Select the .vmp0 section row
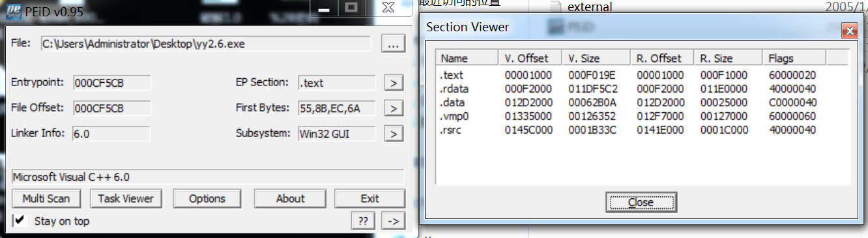The width and height of the screenshot is (868, 238). point(643,116)
